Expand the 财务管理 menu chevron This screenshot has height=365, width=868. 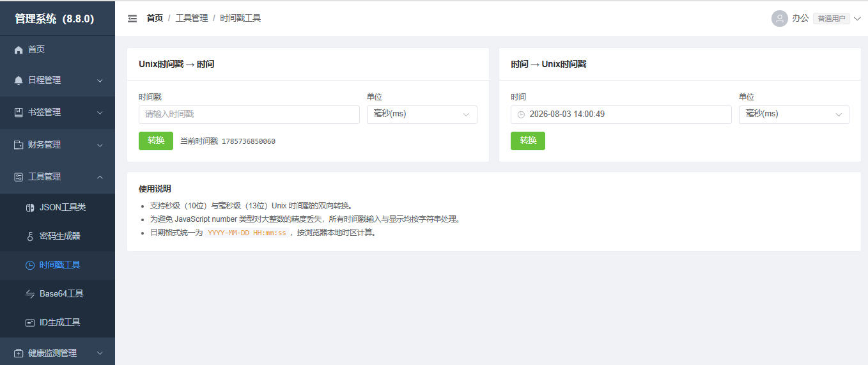pyautogui.click(x=100, y=145)
